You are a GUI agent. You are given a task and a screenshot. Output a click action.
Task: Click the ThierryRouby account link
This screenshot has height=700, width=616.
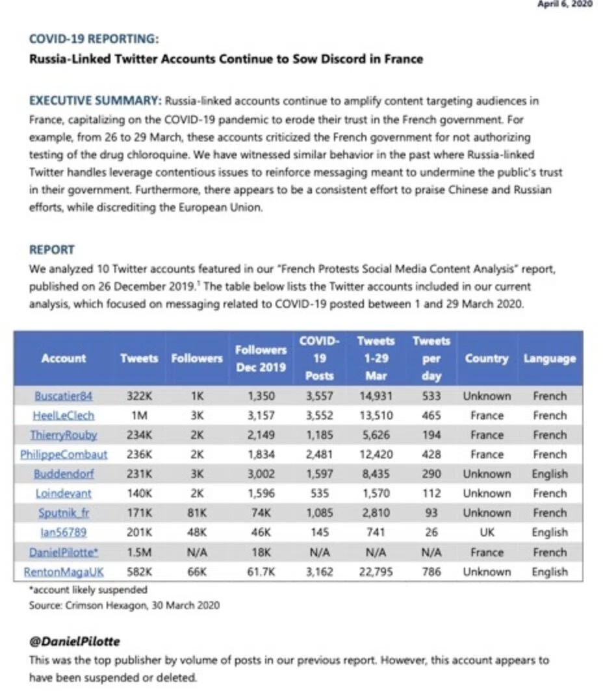tap(64, 435)
